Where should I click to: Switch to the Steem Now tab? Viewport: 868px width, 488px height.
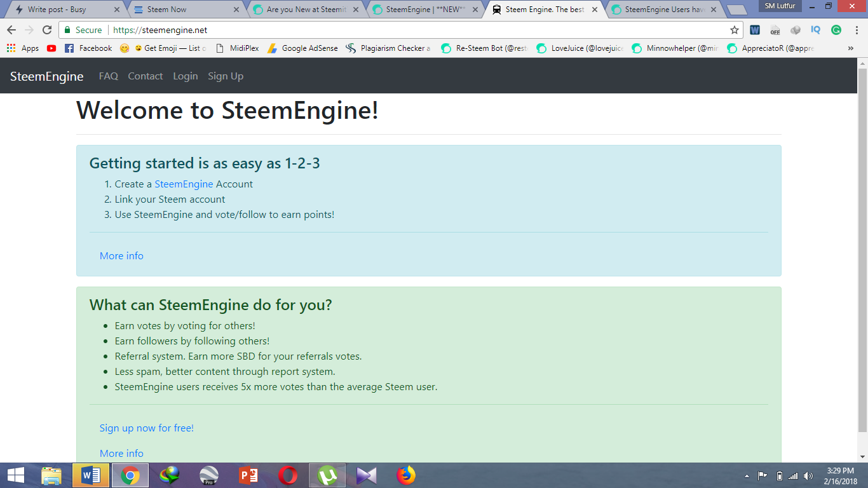[184, 10]
